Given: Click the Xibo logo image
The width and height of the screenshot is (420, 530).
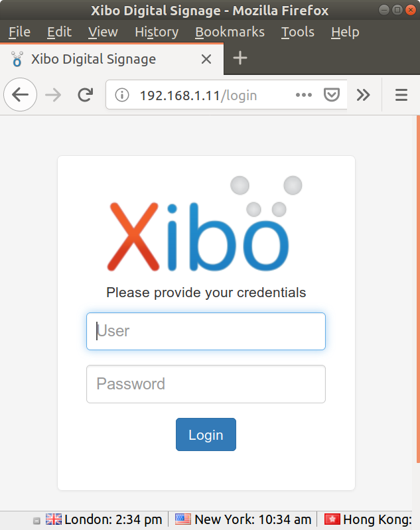Looking at the screenshot, I should 204,224.
